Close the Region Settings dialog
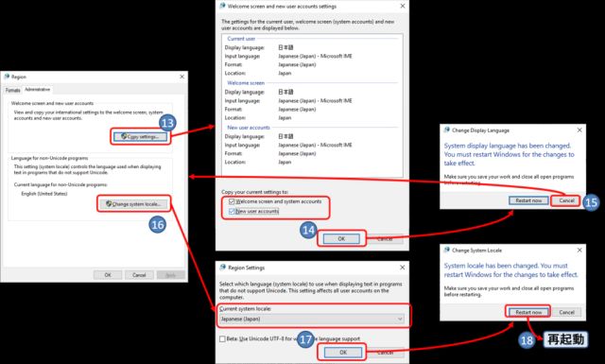The image size is (605, 364). pyautogui.click(x=402, y=268)
